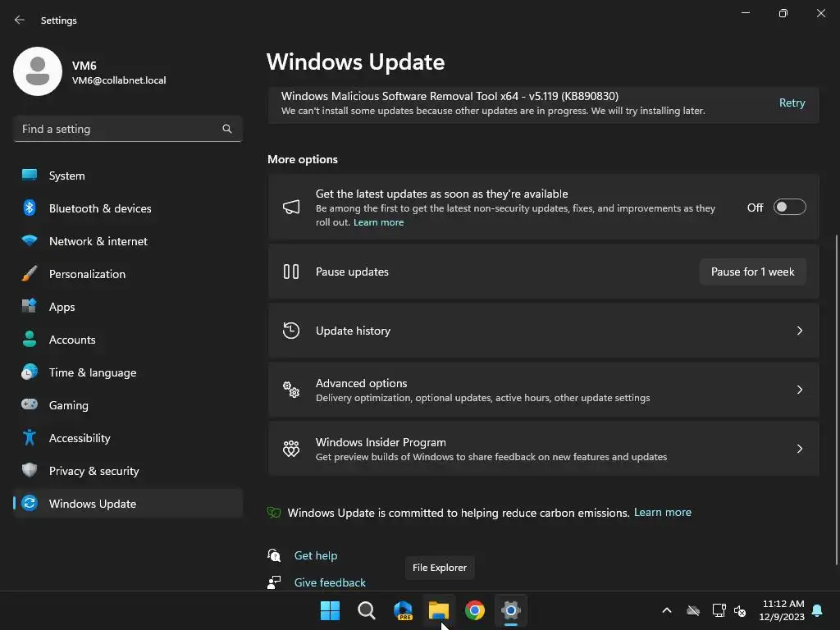Open Apps settings page
The image size is (840, 630).
coord(128,307)
